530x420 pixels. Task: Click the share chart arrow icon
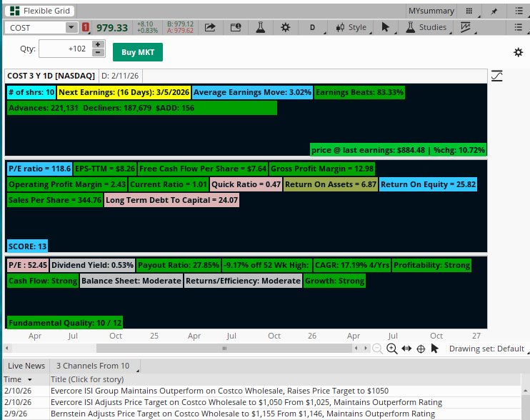coord(211,27)
